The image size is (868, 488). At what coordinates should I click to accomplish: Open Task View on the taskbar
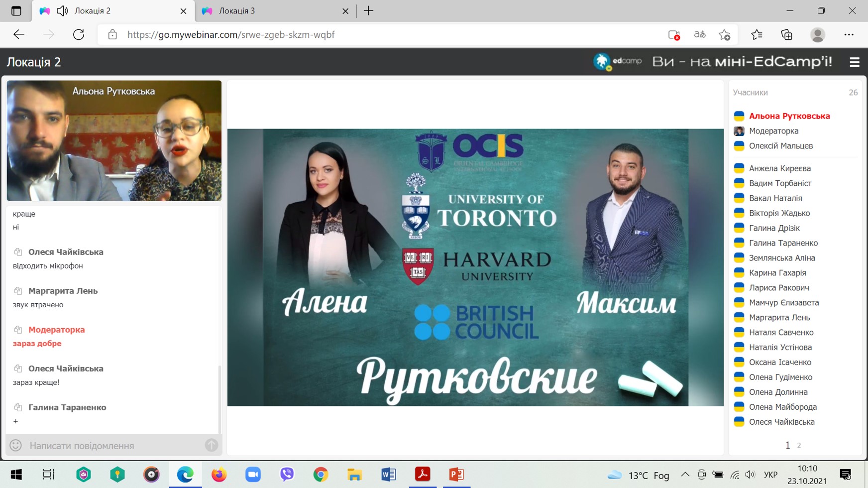pyautogui.click(x=49, y=475)
